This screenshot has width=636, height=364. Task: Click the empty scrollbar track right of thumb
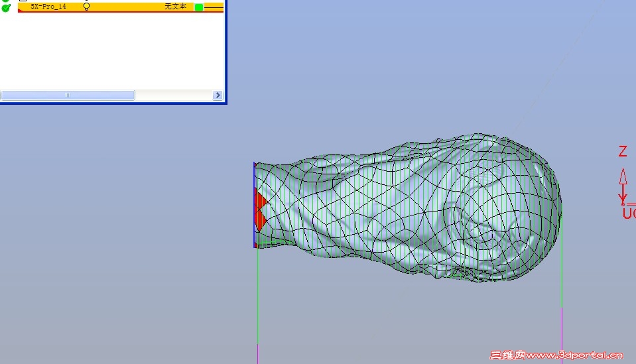point(174,95)
